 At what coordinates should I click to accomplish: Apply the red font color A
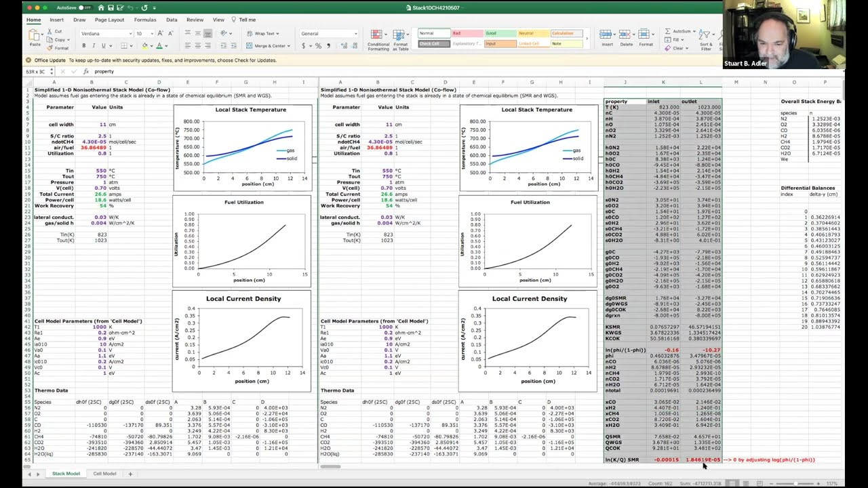[x=159, y=46]
